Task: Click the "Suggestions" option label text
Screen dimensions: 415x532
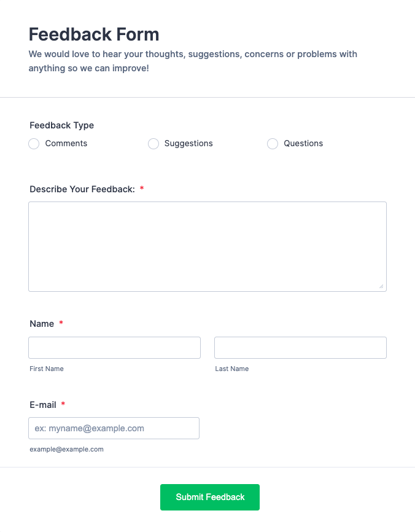Action: (188, 144)
